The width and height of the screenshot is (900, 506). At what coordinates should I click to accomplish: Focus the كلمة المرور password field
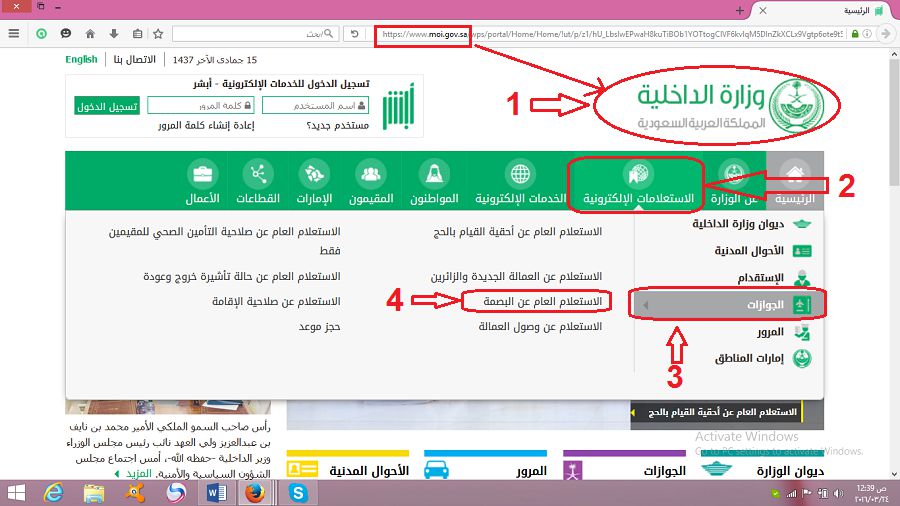tap(200, 106)
